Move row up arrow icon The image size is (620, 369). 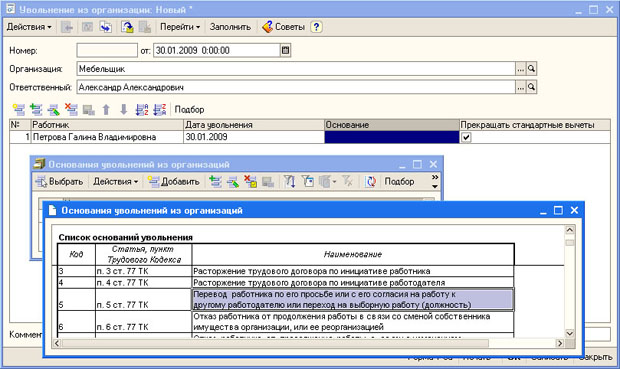pos(106,110)
